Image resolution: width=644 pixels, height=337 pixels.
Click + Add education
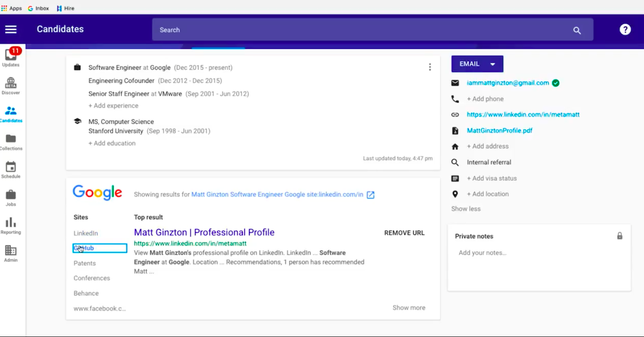112,143
